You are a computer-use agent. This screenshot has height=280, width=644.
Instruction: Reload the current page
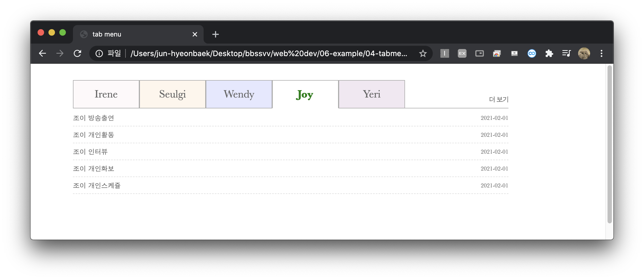pos(78,53)
